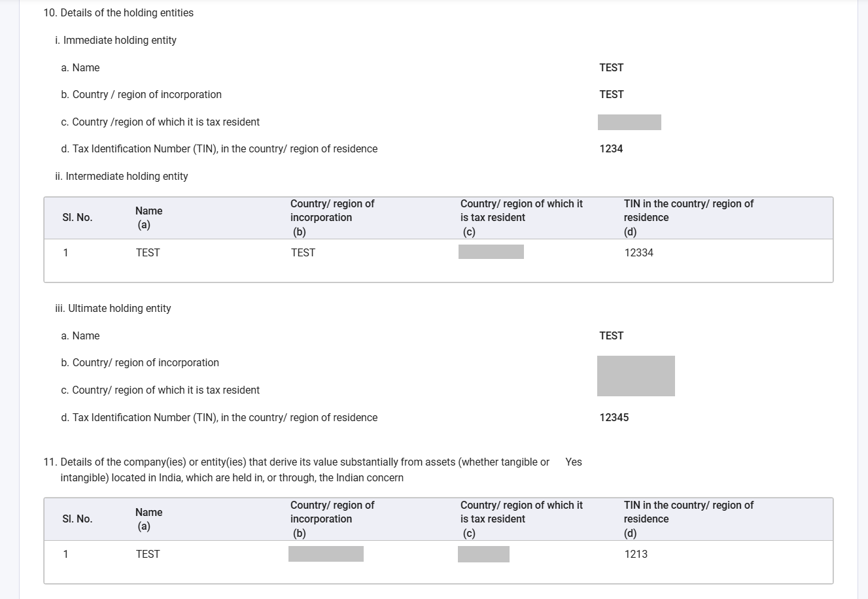
Task: Click the redacted tax resident field for immediate entity
Action: click(x=629, y=122)
